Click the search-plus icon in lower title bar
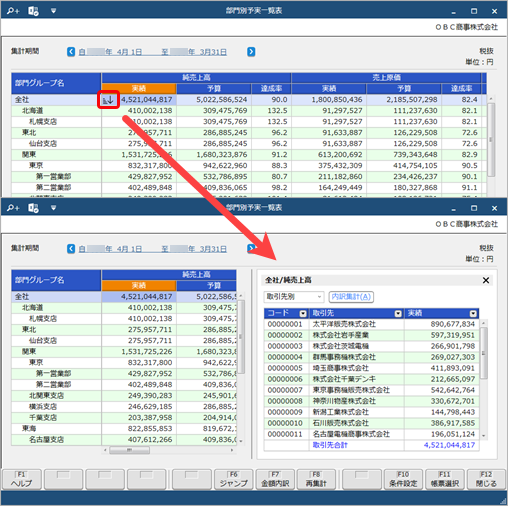 [x=13, y=208]
